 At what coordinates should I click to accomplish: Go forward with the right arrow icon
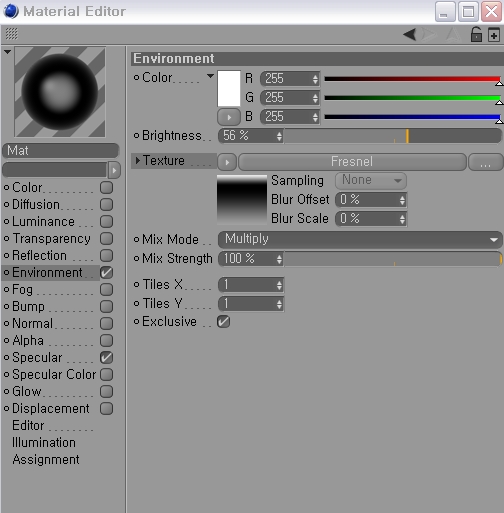point(429,34)
